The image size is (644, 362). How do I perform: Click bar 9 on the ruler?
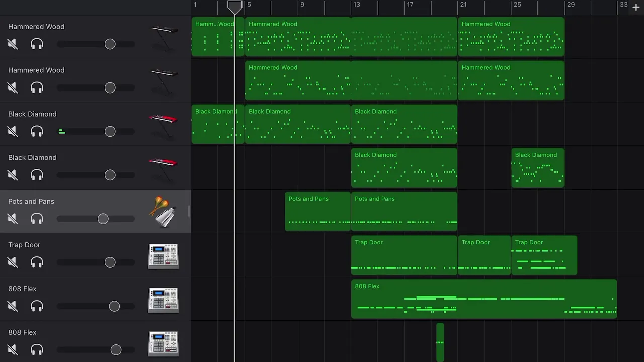(x=302, y=5)
